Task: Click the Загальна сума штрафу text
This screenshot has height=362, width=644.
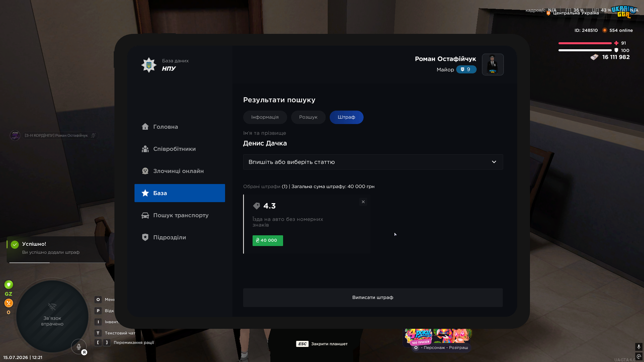Action: [333, 187]
